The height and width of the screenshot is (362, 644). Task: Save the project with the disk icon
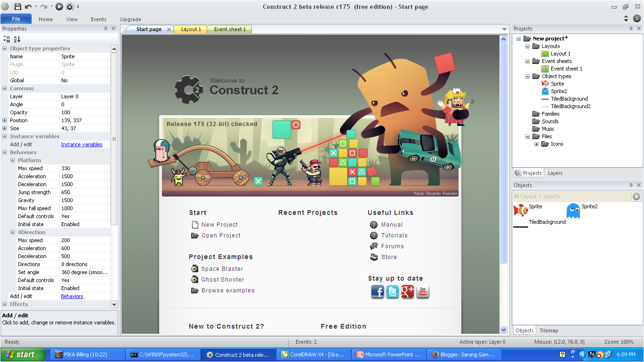click(18, 7)
